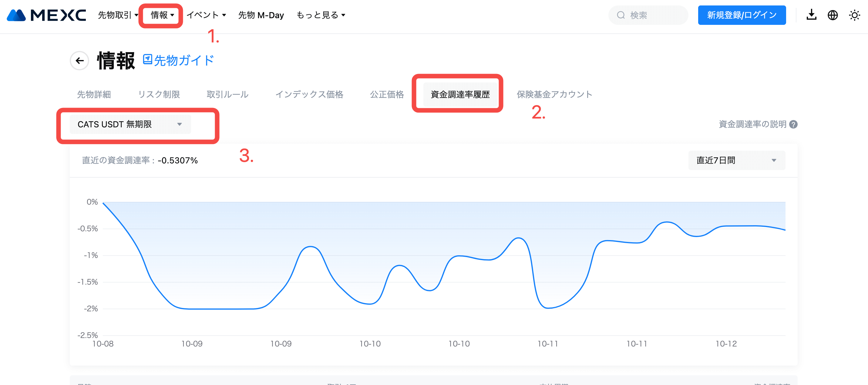Expand the 先物取引 menu
868x385 pixels.
(118, 15)
